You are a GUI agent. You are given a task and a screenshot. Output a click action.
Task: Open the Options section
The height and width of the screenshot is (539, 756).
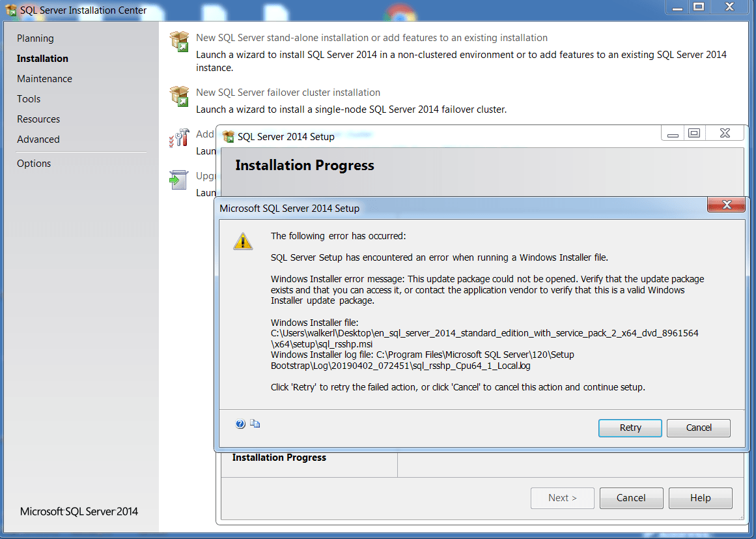[x=34, y=163]
